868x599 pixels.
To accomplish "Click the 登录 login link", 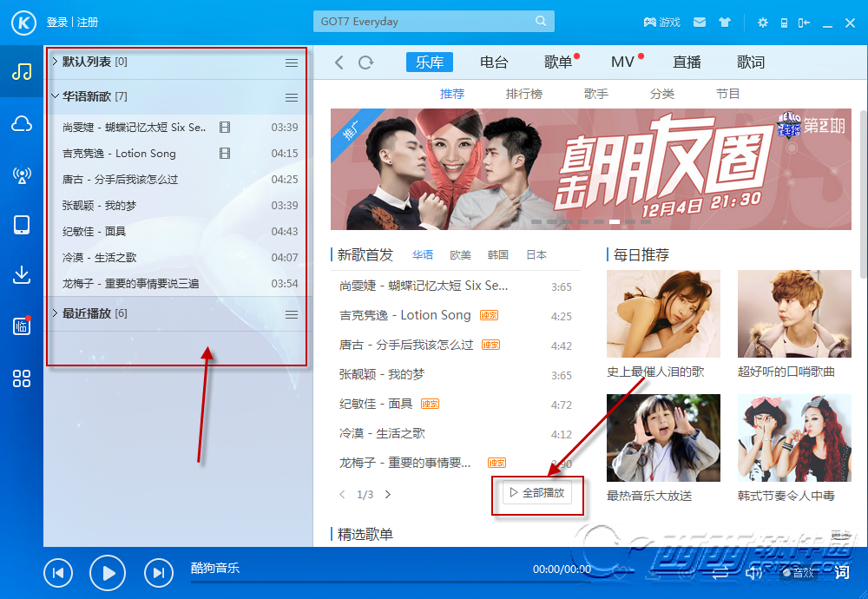I will (x=57, y=23).
